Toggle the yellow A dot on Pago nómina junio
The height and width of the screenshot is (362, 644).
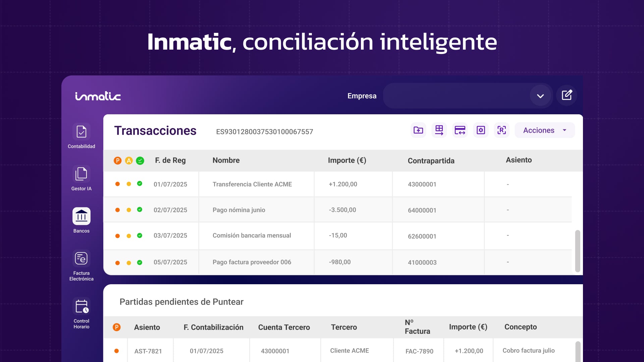click(129, 210)
